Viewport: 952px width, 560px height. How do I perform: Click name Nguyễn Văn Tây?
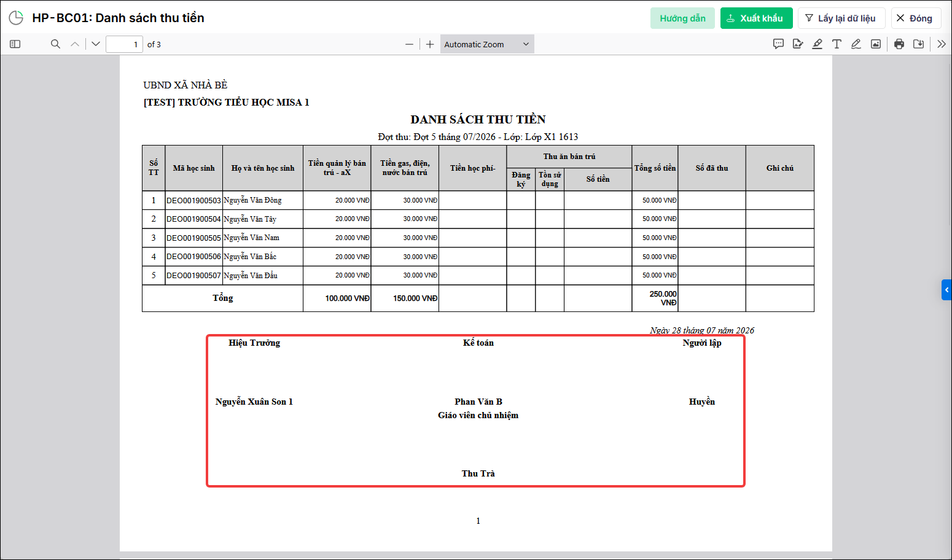250,219
